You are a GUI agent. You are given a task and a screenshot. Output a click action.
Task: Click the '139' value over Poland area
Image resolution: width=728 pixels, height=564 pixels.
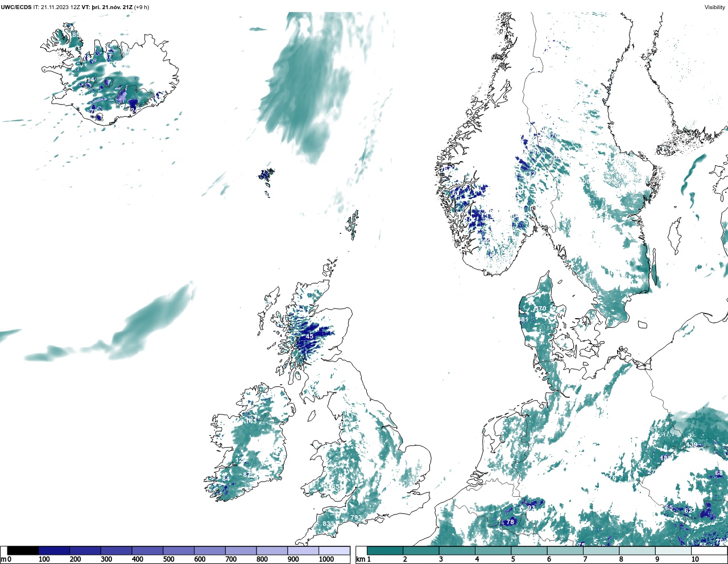[x=692, y=445]
